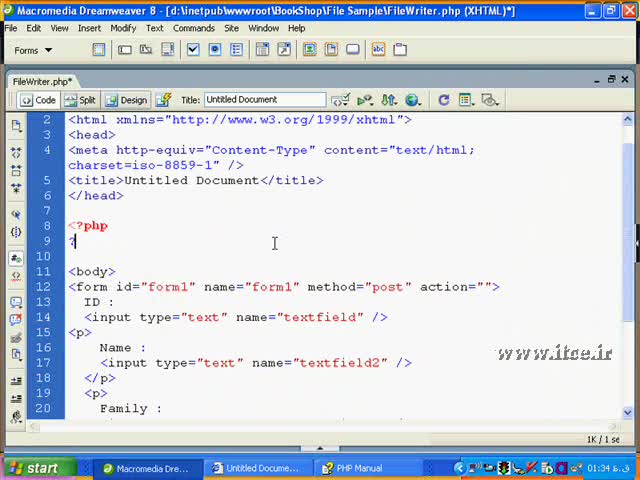640x480 pixels.
Task: Open Preview/Debug in Browser globe menu
Action: [413, 100]
